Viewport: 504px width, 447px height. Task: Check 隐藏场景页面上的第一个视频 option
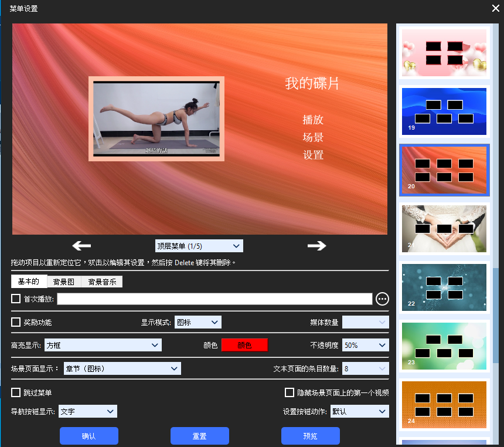[289, 392]
